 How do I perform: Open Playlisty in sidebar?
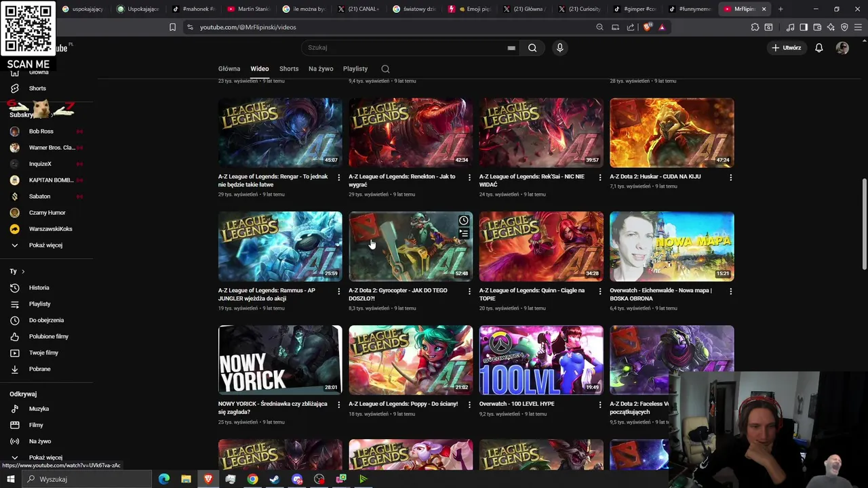[x=39, y=304]
